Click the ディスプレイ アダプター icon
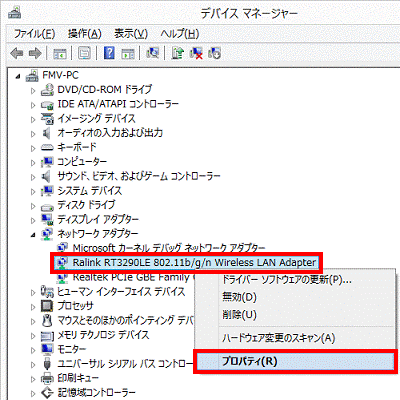This screenshot has width=400, height=400. (x=47, y=219)
